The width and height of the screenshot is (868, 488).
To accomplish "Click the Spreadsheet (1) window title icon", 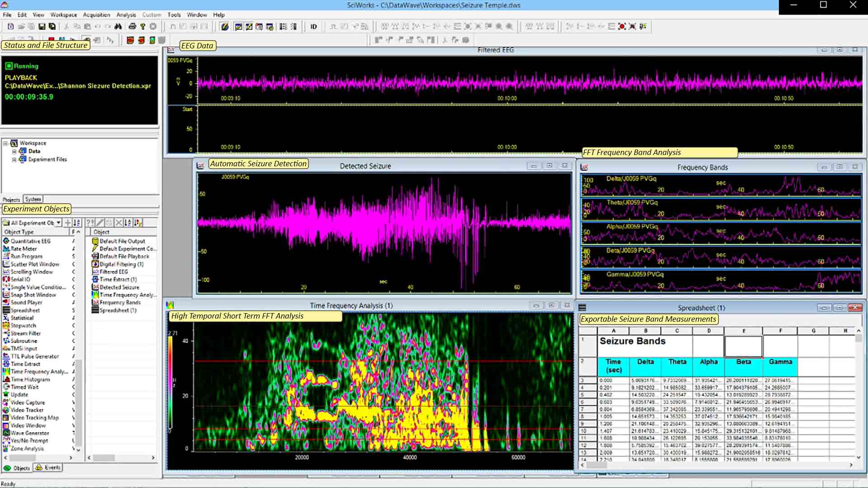I will pyautogui.click(x=582, y=308).
